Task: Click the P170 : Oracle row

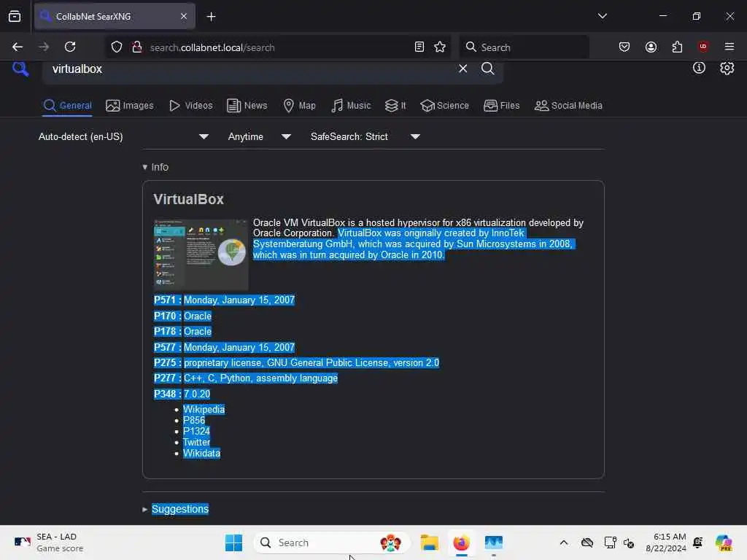Action: pyautogui.click(x=182, y=316)
